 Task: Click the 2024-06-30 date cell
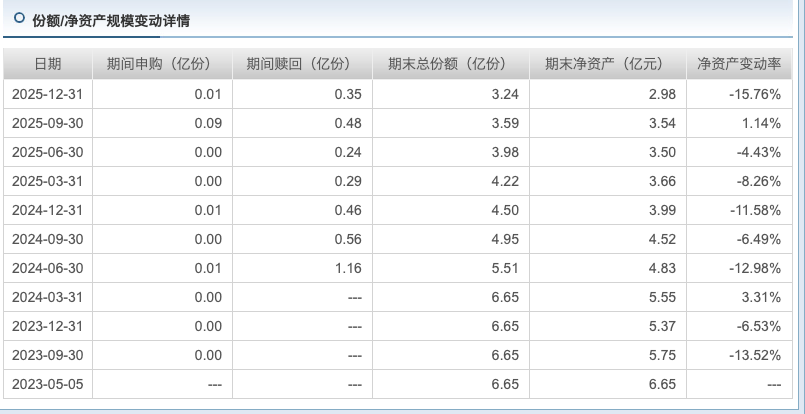pyautogui.click(x=47, y=268)
